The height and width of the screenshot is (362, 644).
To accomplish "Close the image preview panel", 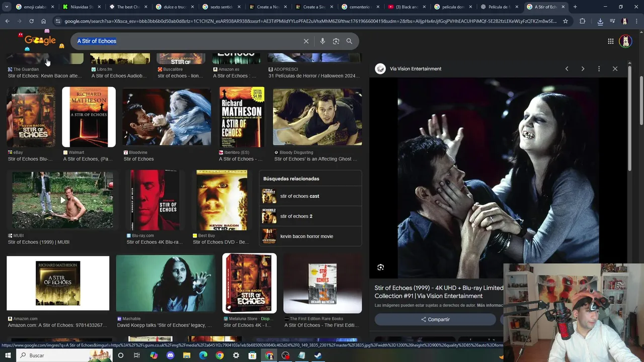I will (x=615, y=69).
